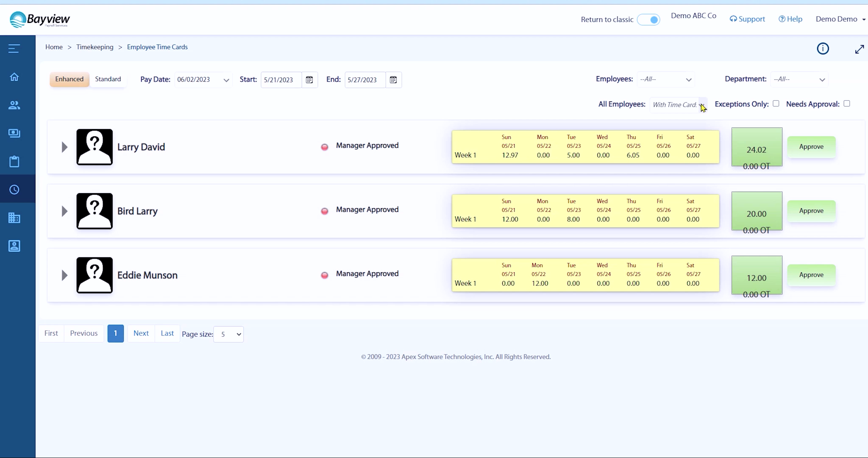
Task: Click the Home icon in sidebar
Action: click(x=14, y=77)
